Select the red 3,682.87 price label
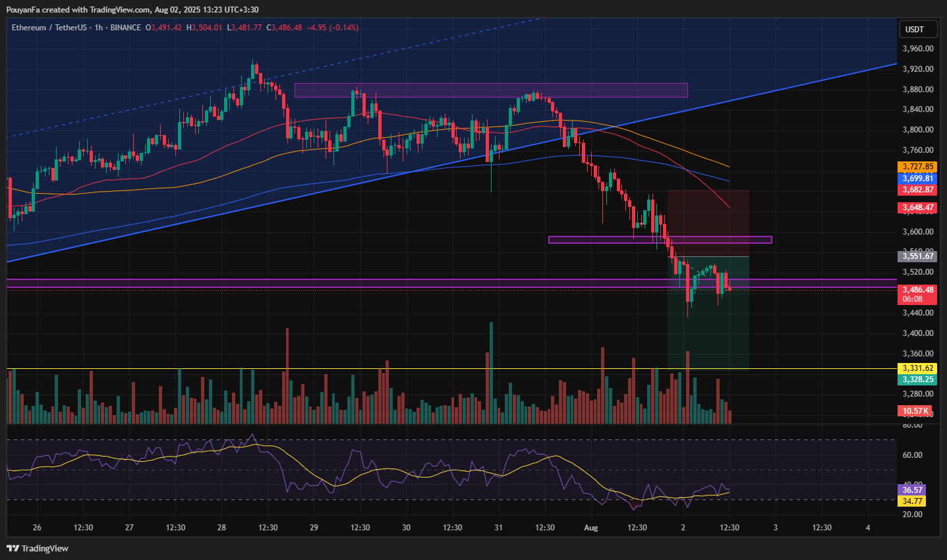The height and width of the screenshot is (560, 947). point(917,190)
